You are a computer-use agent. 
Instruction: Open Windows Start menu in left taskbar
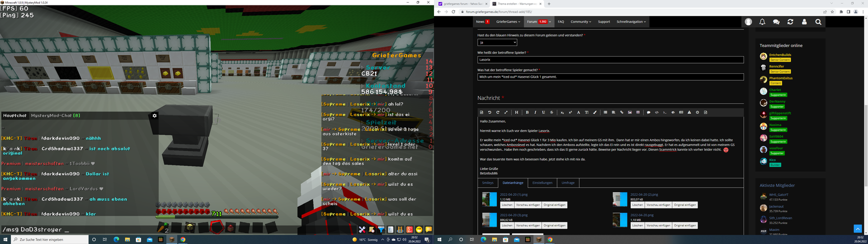6,239
